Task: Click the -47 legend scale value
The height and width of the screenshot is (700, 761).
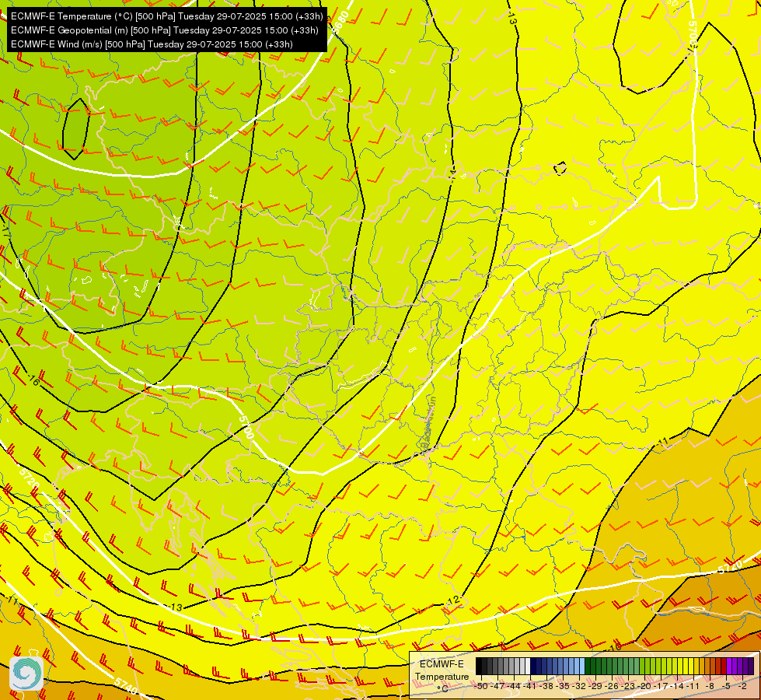Action: 497,687
